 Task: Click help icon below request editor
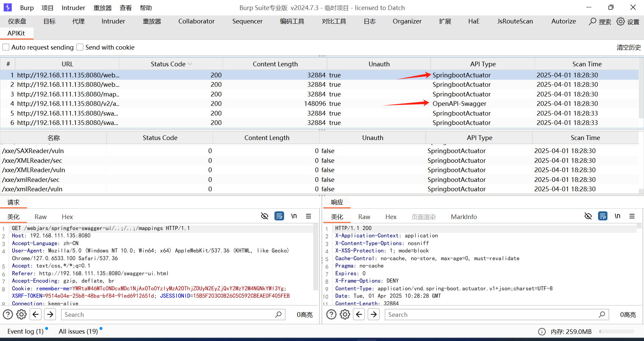tap(8, 314)
